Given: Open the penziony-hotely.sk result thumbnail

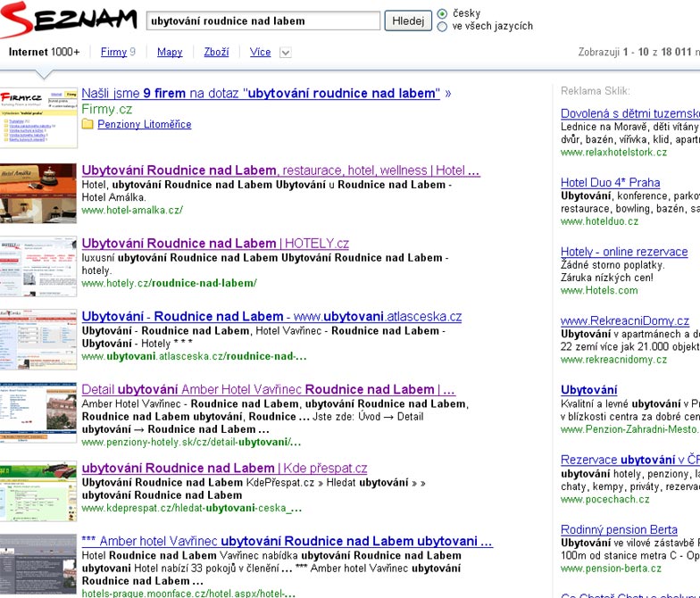Looking at the screenshot, I should point(38,412).
